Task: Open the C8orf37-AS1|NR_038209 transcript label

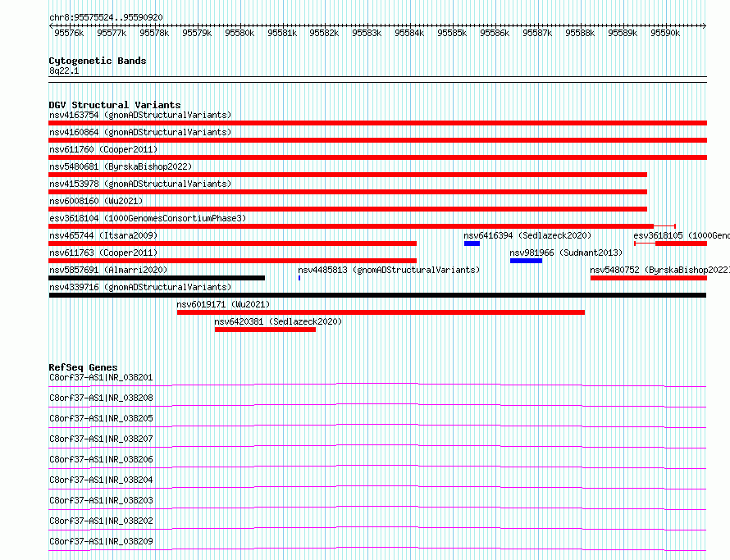Action: pos(101,541)
